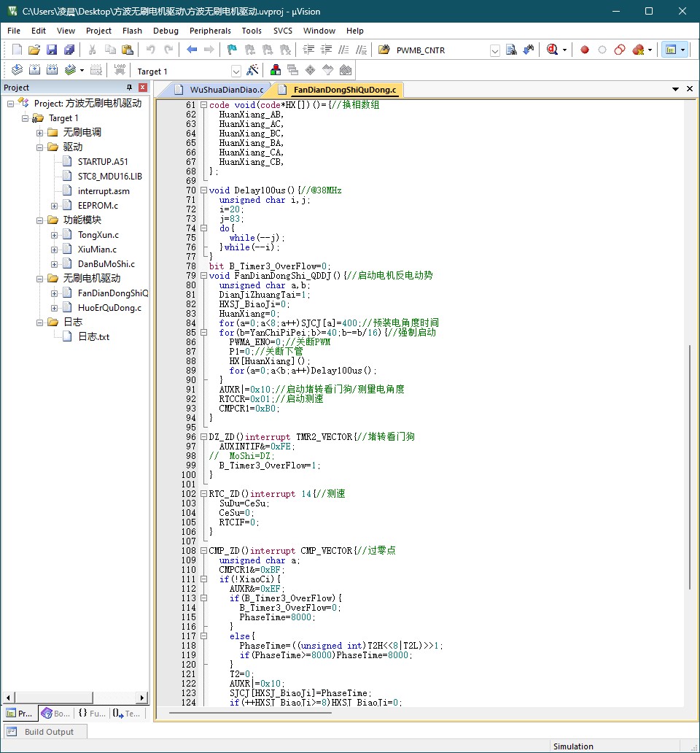The height and width of the screenshot is (753, 700).
Task: Select interrupt.asm in the project tree
Action: (x=104, y=191)
